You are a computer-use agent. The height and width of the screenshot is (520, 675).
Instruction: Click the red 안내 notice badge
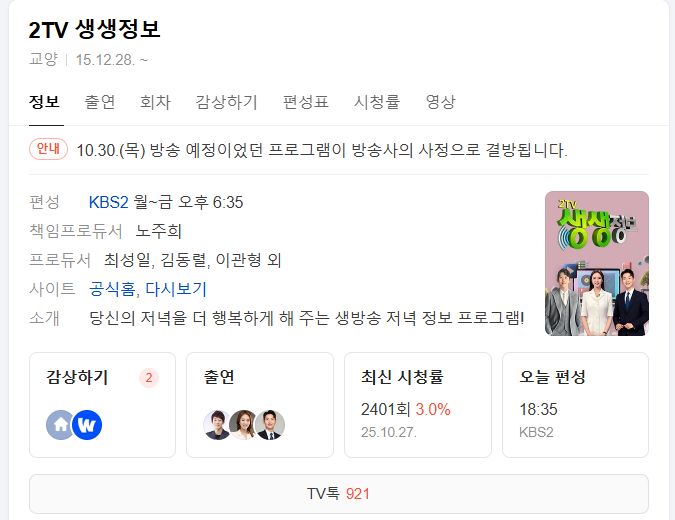click(48, 149)
